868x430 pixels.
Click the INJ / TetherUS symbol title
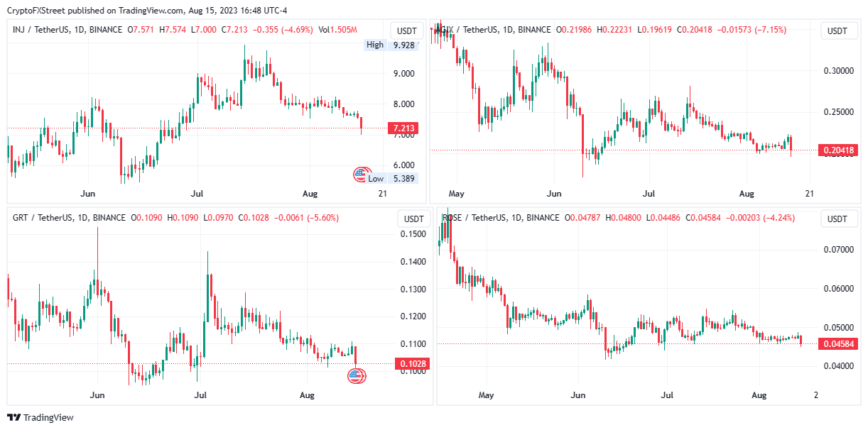[x=45, y=29]
